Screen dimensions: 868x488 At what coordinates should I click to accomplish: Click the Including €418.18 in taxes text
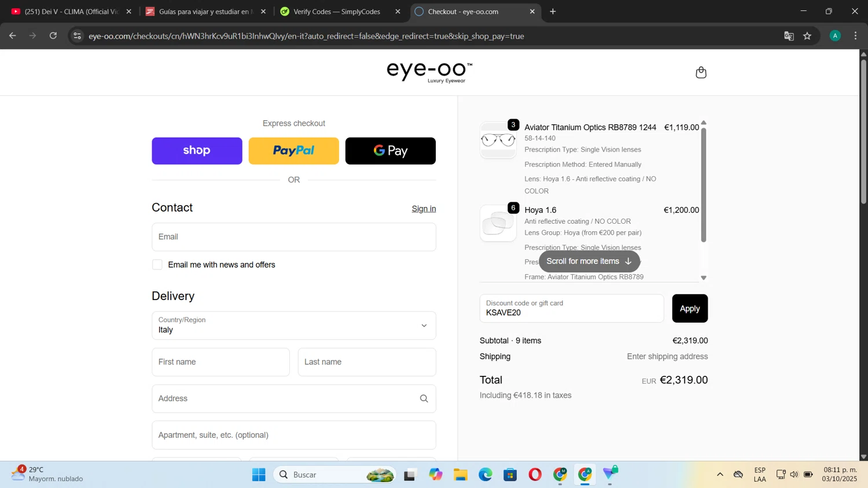(x=525, y=395)
